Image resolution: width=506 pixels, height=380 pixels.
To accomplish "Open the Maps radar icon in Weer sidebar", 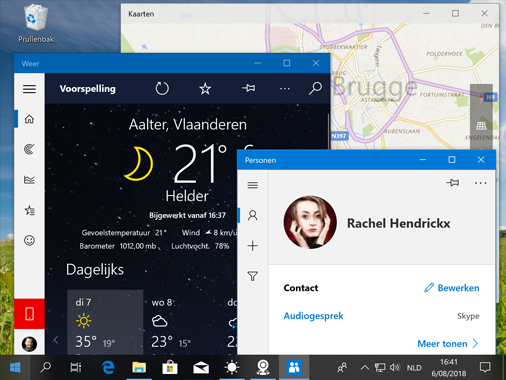I will tap(29, 149).
